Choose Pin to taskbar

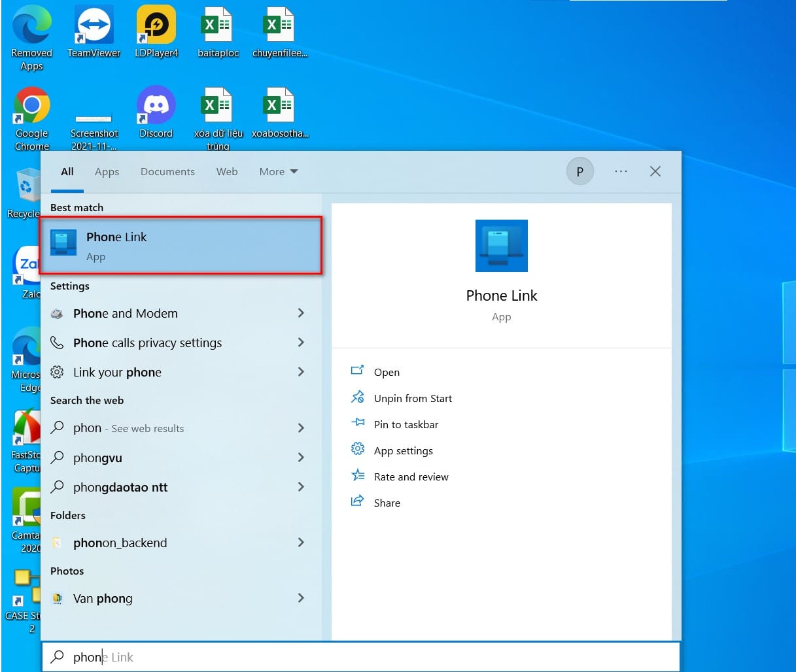406,424
